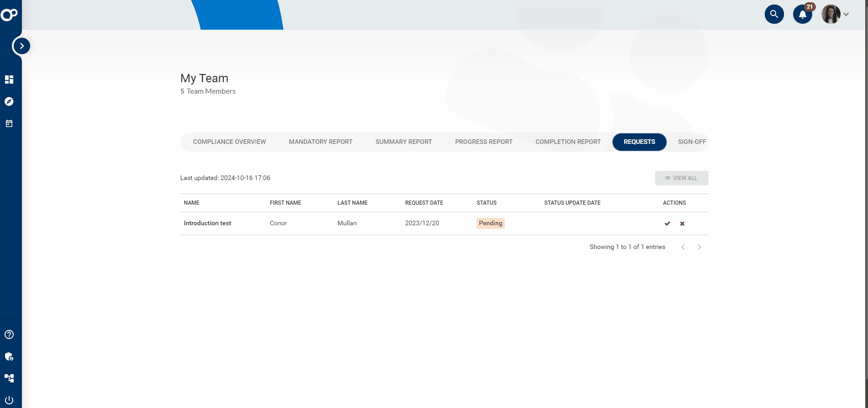Switch to Compliance Overview tab
The height and width of the screenshot is (408, 868).
click(229, 142)
